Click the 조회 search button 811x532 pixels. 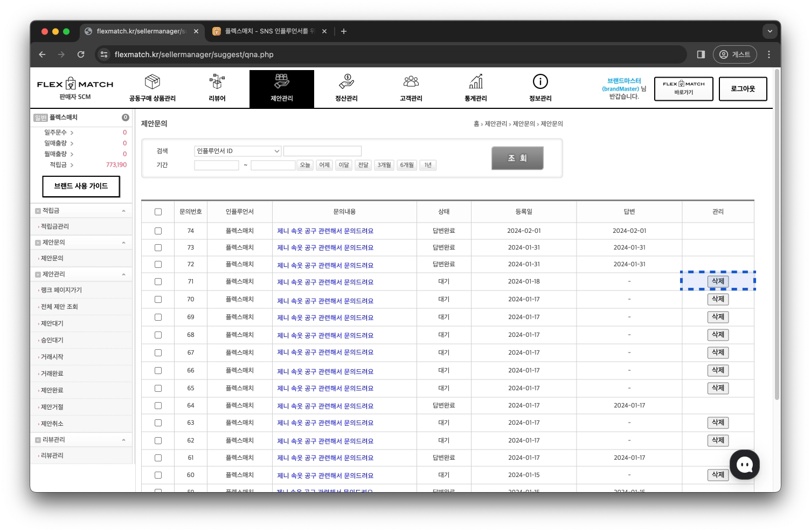click(x=517, y=158)
